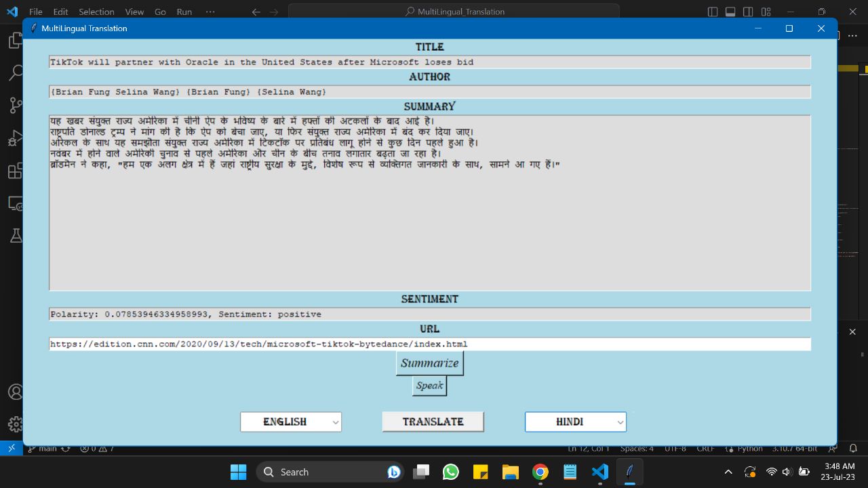Open Task View from taskbar
868x488 pixels.
tap(421, 472)
